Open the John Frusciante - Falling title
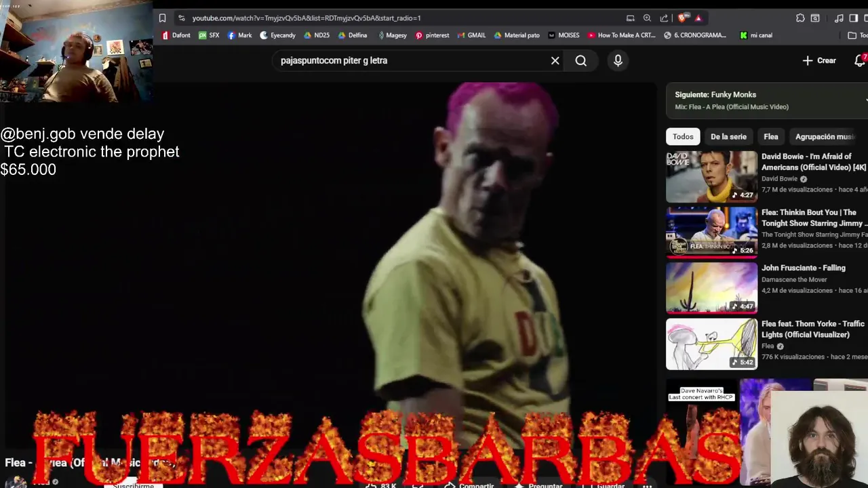This screenshot has width=868, height=488. (804, 268)
